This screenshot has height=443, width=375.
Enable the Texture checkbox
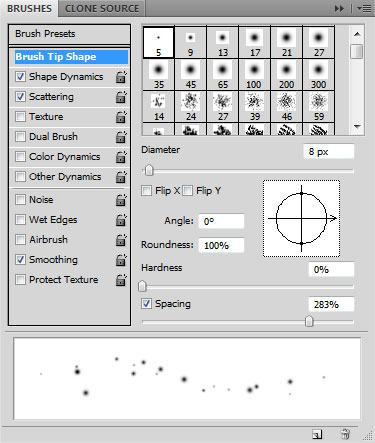[20, 117]
